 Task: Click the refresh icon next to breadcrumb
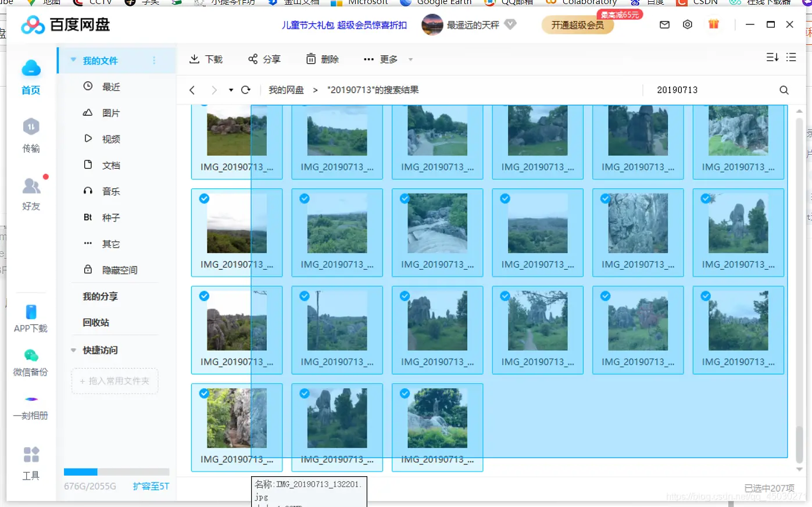click(245, 90)
